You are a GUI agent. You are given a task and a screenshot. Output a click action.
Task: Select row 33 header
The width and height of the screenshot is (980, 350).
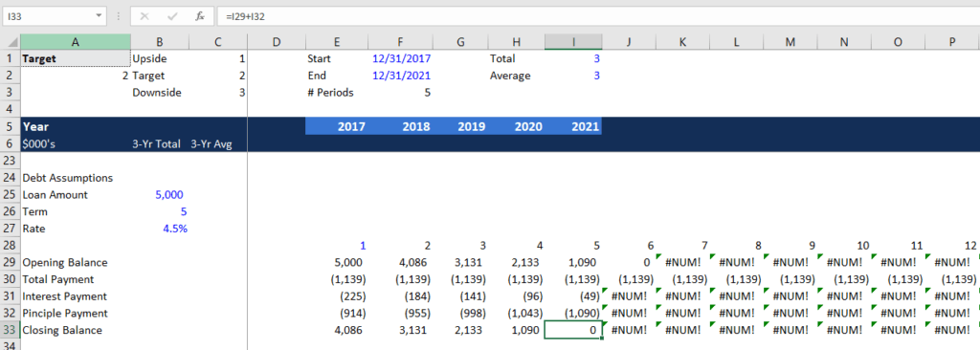[10, 330]
